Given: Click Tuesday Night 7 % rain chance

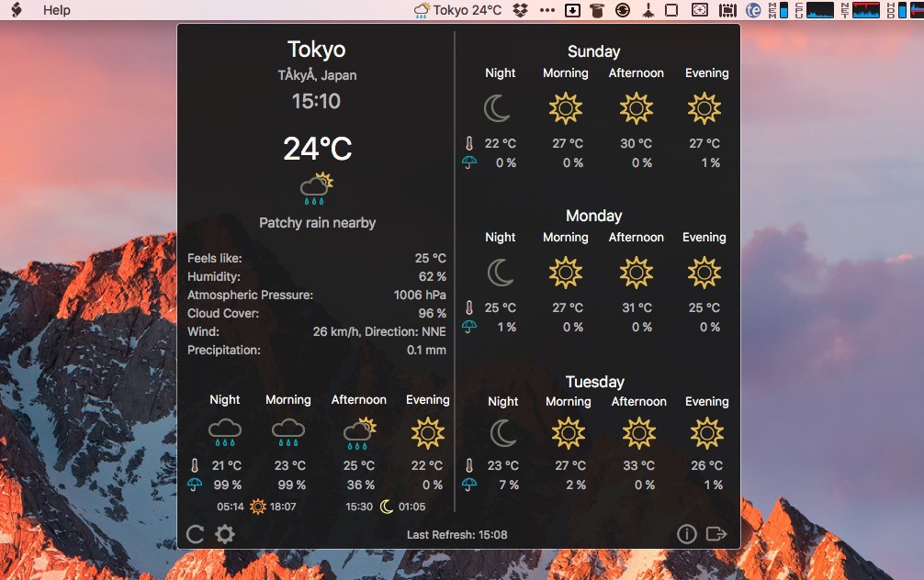Looking at the screenshot, I should 509,485.
